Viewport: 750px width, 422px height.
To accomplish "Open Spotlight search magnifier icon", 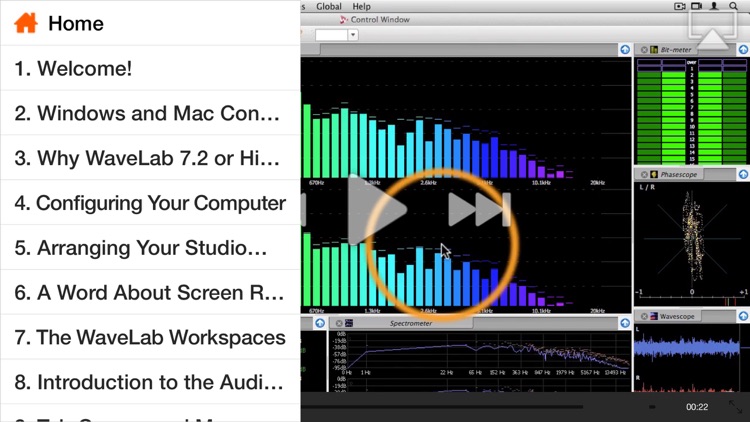I will [x=733, y=6].
